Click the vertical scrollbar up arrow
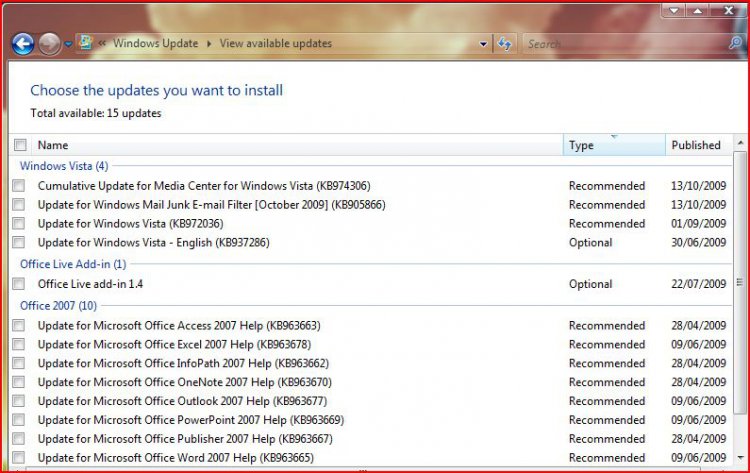This screenshot has height=473, width=750. click(740, 143)
